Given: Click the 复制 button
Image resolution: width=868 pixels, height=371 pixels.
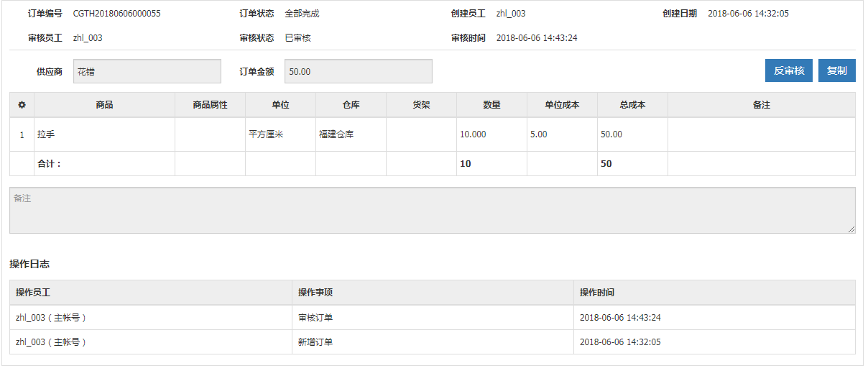Looking at the screenshot, I should [837, 70].
